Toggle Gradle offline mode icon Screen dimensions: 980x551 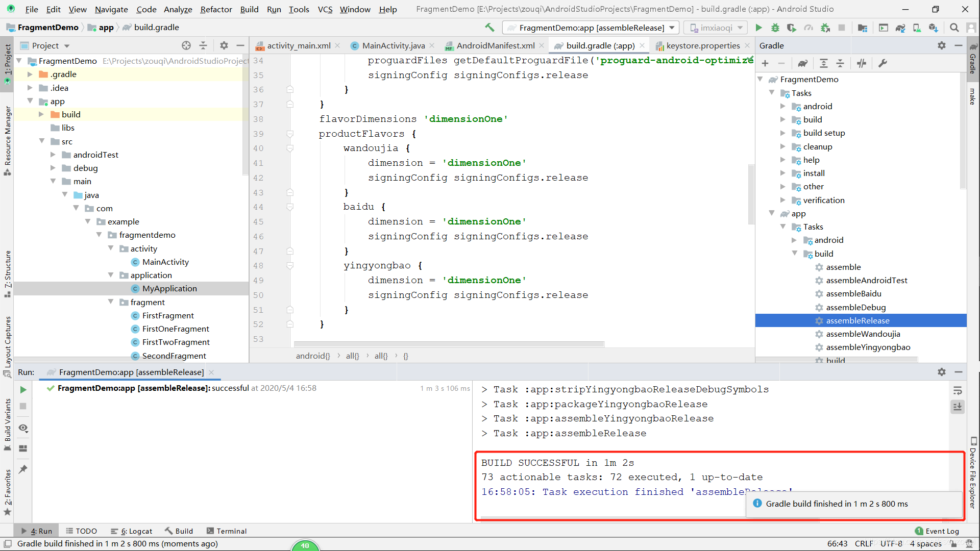click(862, 63)
